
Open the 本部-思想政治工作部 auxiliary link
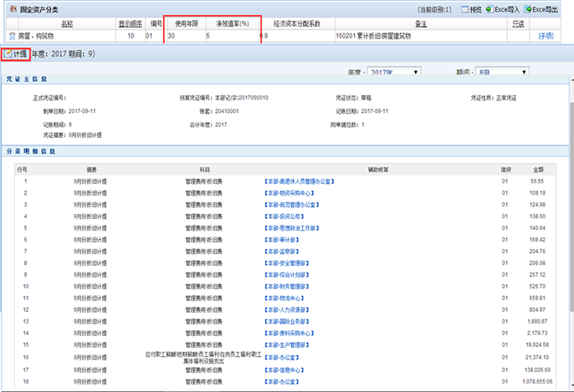pyautogui.click(x=292, y=228)
